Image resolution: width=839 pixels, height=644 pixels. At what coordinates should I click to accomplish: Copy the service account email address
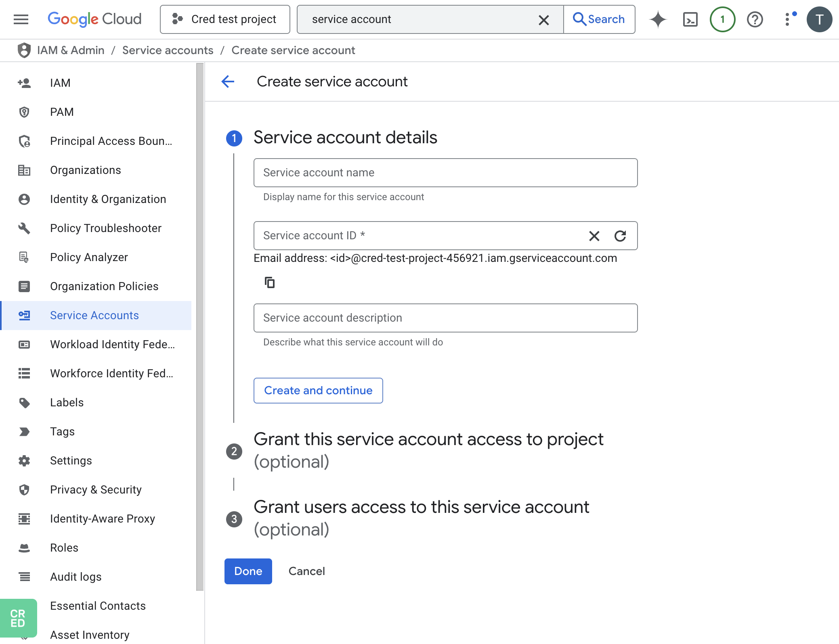click(270, 282)
